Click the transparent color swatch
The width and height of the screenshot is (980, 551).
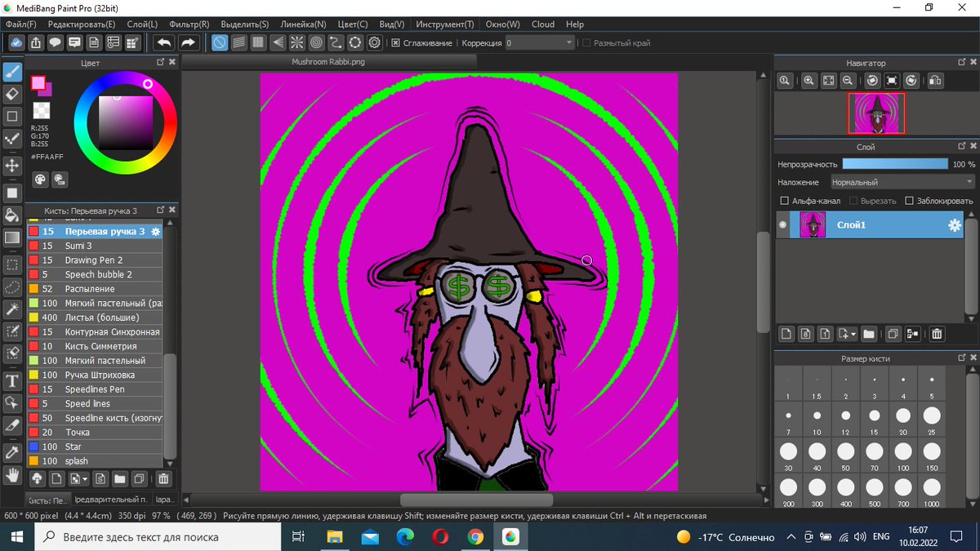click(41, 110)
